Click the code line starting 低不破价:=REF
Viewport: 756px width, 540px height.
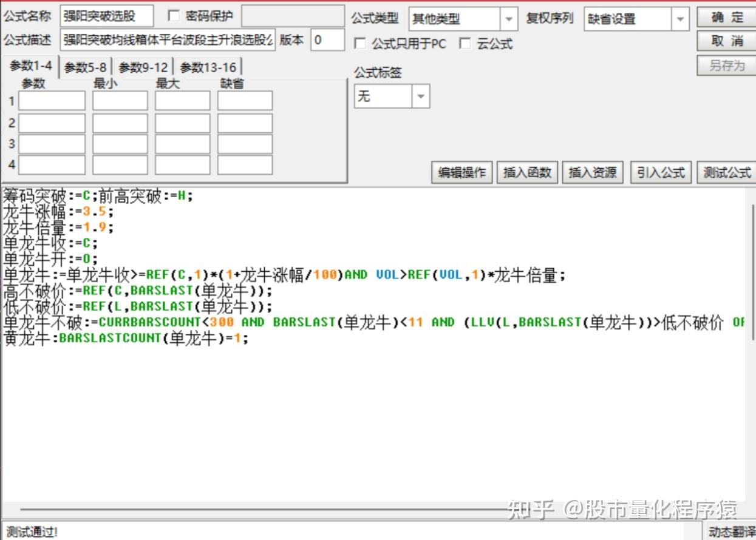coord(138,306)
